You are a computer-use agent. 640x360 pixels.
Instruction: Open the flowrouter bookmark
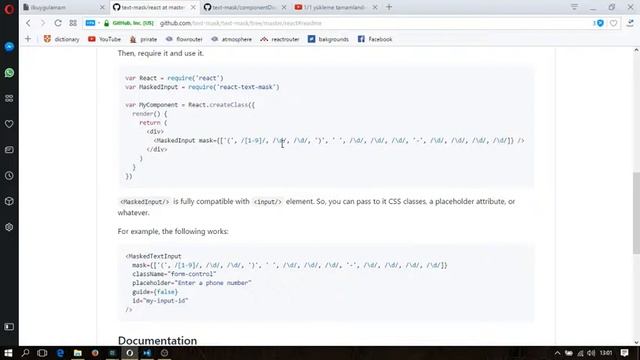[184, 39]
